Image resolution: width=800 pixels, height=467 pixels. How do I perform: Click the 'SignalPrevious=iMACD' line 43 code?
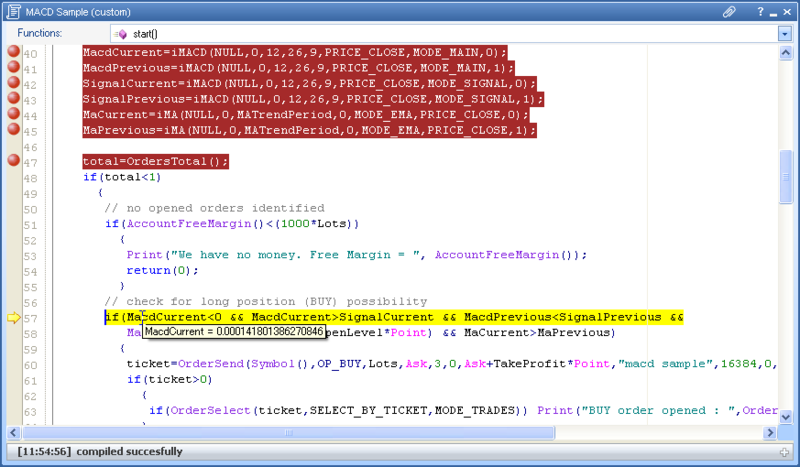pos(313,99)
